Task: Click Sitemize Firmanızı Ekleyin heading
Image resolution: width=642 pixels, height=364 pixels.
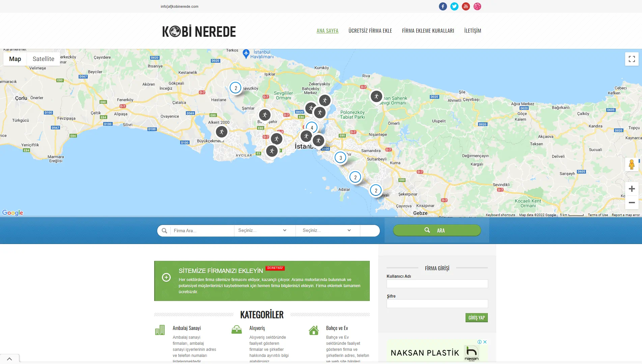Action: 221,271
